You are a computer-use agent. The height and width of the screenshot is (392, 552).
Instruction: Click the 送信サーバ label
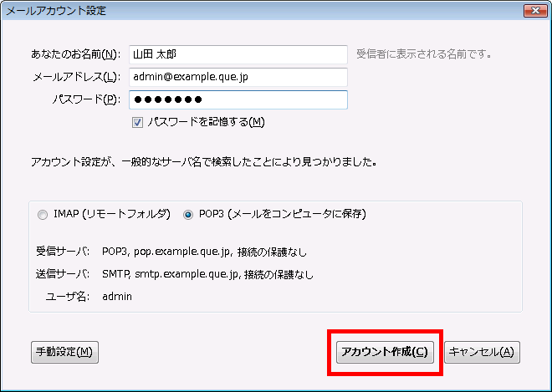[63, 274]
